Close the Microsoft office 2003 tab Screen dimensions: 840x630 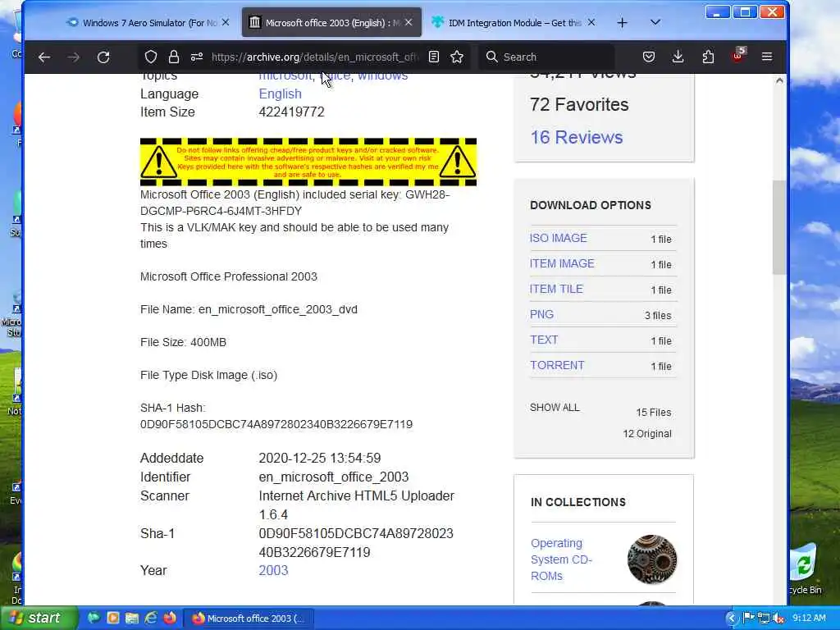[x=409, y=22]
